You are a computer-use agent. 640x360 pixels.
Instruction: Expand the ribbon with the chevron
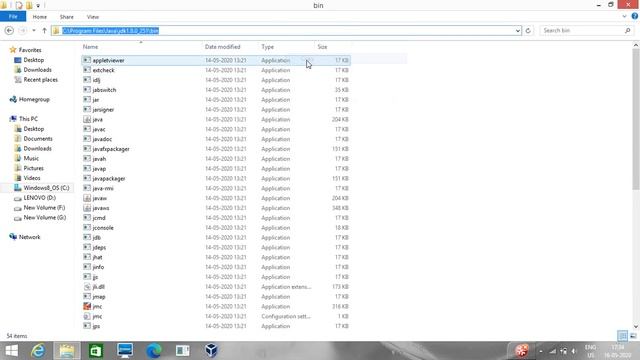(x=624, y=17)
